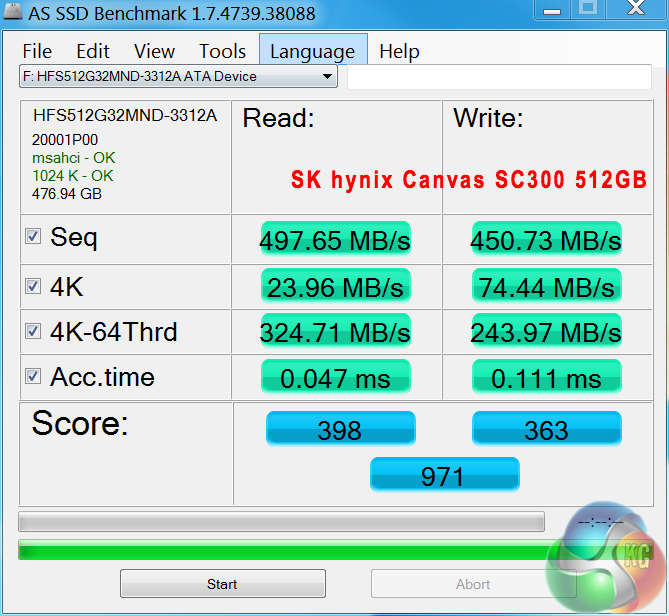The image size is (669, 616).
Task: Click the read score 398
Action: pyautogui.click(x=340, y=429)
